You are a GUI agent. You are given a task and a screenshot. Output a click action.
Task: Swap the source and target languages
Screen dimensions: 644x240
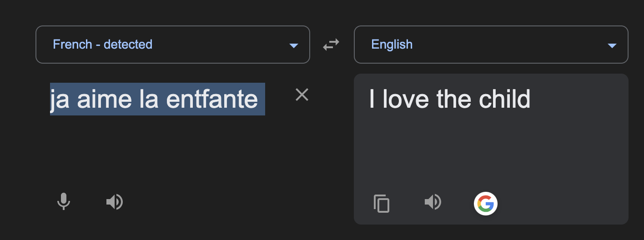click(x=331, y=45)
